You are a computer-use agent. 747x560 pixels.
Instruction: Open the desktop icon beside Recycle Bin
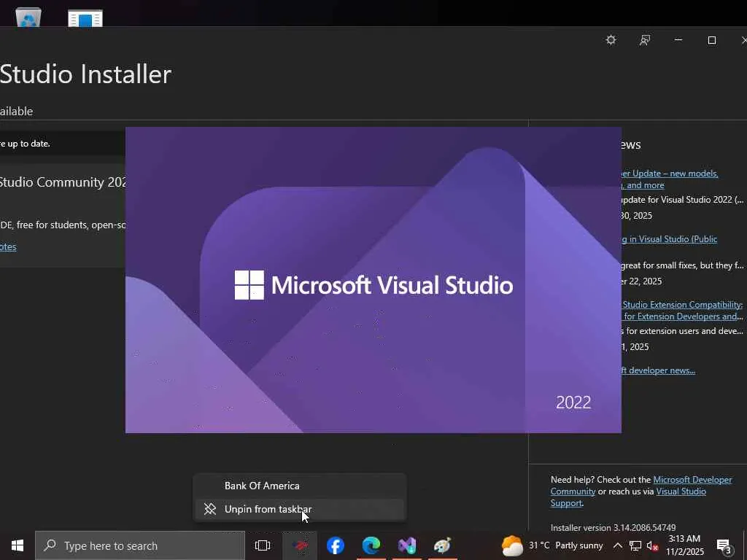[85, 18]
